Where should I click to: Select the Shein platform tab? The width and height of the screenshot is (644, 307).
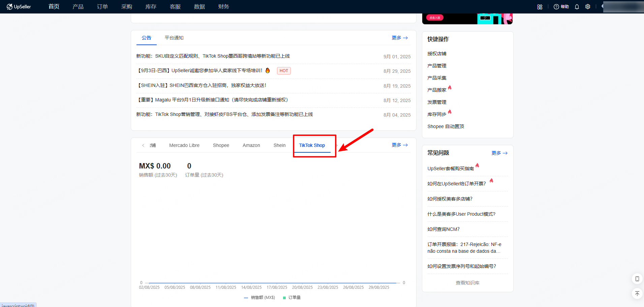280,145
